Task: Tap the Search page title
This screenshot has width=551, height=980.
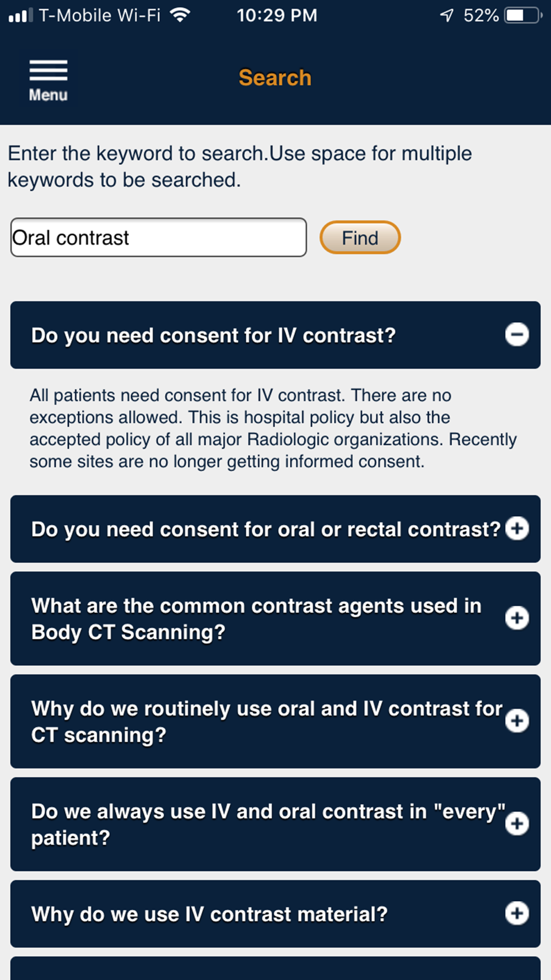Action: pyautogui.click(x=275, y=78)
